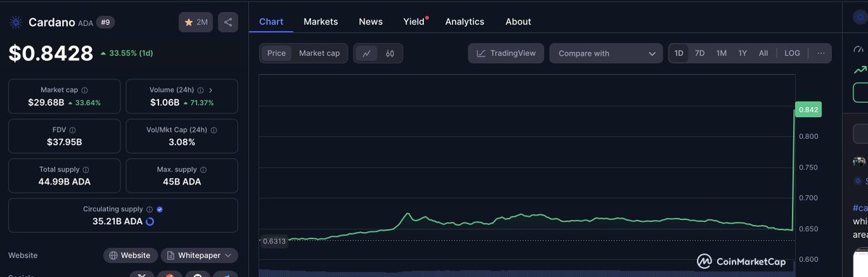Open the Compare with dropdown
The image size is (868, 277).
pos(606,53)
